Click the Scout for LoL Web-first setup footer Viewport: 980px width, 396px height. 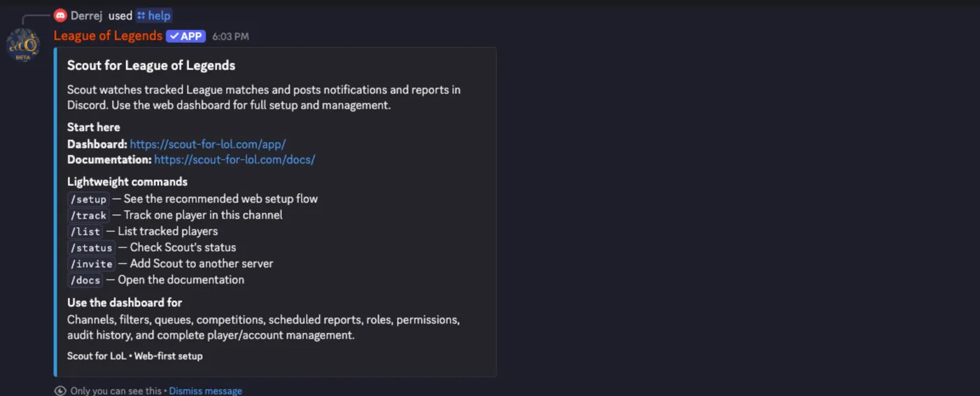tap(135, 356)
